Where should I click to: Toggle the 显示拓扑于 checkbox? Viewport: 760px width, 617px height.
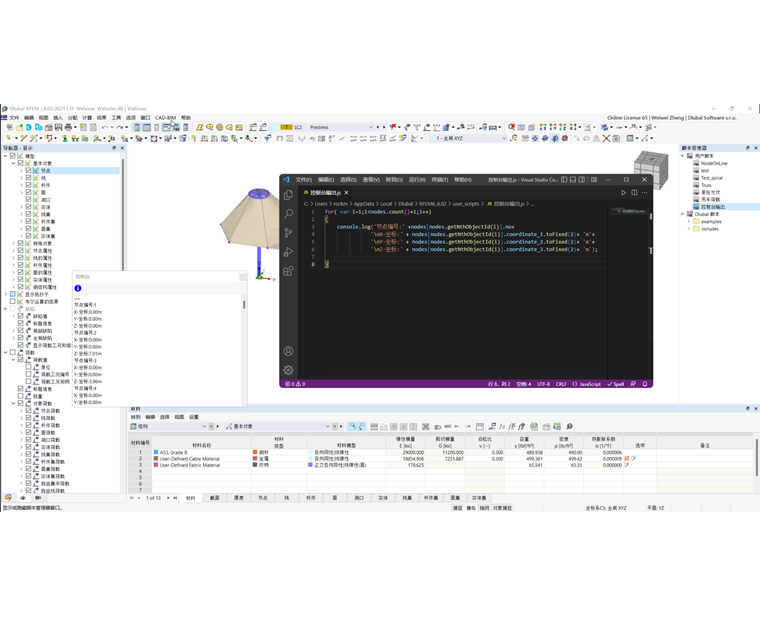[x=13, y=294]
